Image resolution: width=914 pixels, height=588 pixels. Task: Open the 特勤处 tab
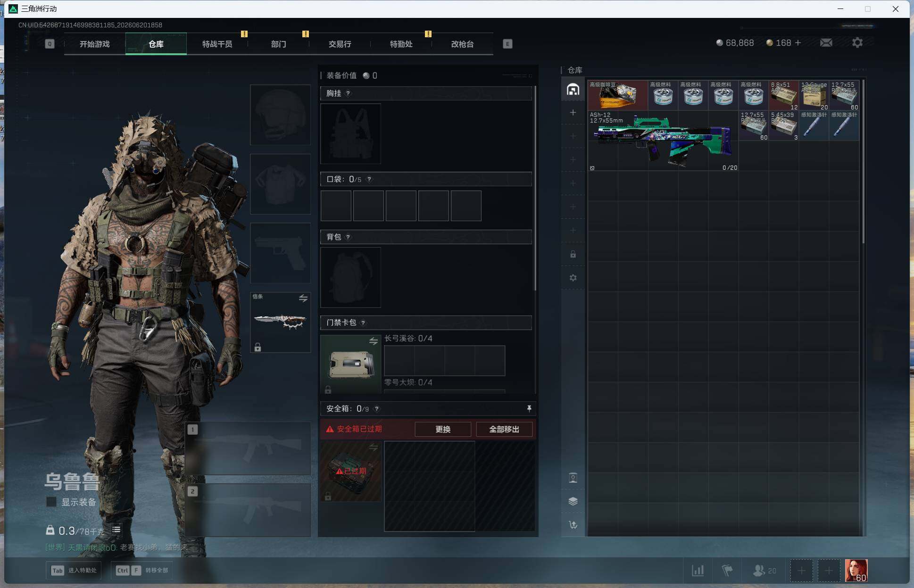pyautogui.click(x=401, y=44)
